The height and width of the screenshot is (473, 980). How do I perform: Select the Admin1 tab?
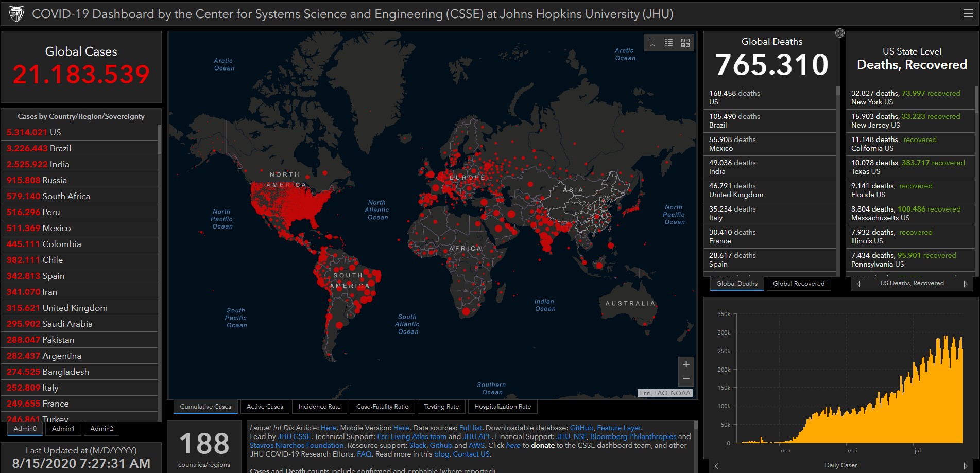point(63,429)
